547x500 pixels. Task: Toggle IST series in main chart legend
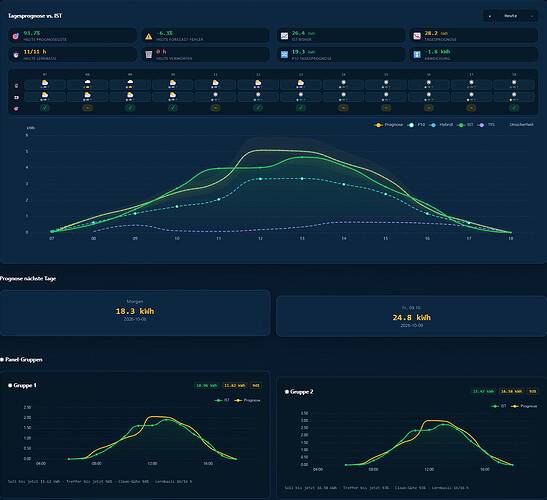pyautogui.click(x=465, y=125)
